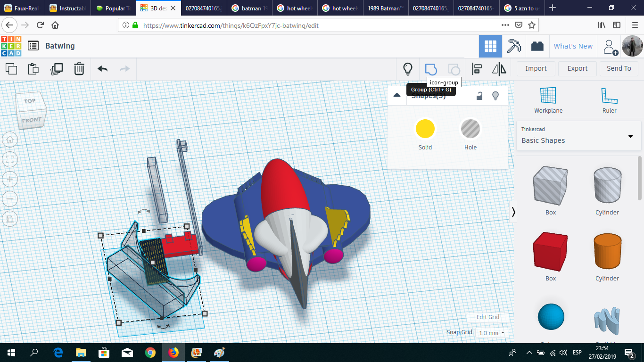Collapse the Shapes inspector panel
Screen dimensions: 644x362
click(397, 95)
